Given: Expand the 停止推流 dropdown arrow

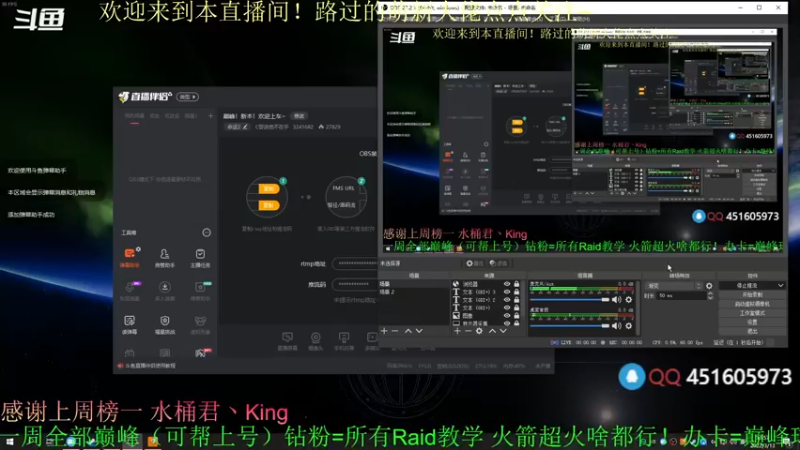Looking at the screenshot, I should [781, 286].
